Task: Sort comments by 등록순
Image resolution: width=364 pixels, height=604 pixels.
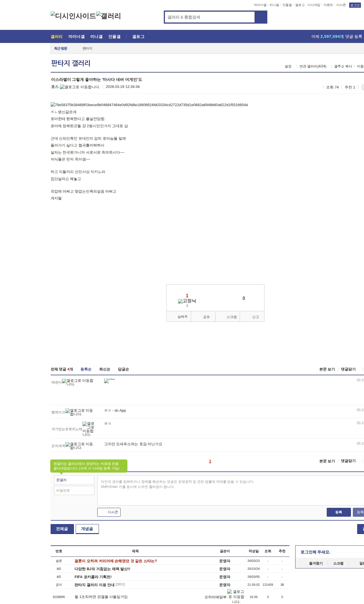Action: (x=86, y=369)
